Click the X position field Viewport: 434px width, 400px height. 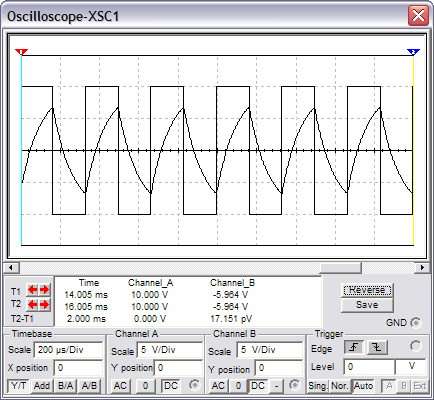[x=78, y=368]
